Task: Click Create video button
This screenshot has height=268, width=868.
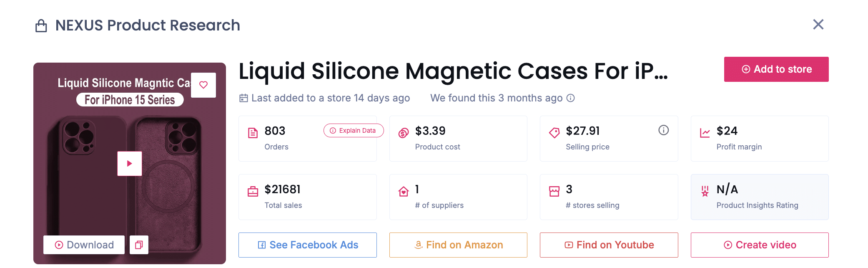Action: click(760, 245)
